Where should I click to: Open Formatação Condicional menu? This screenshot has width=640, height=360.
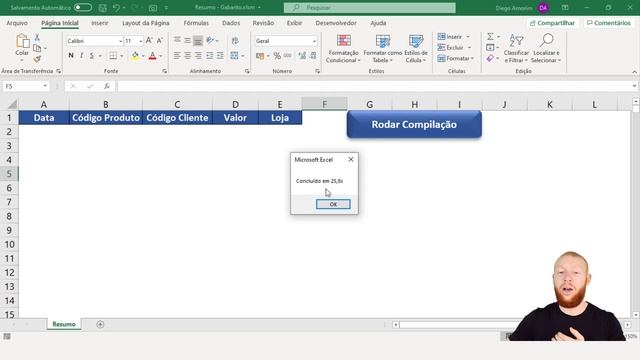pyautogui.click(x=343, y=49)
